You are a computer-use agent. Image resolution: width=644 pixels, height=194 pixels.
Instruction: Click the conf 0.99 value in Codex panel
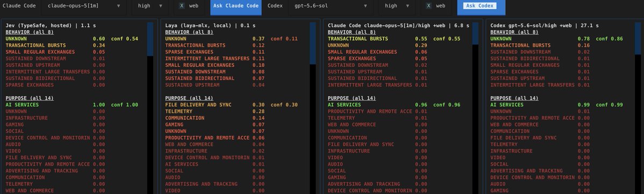point(610,105)
